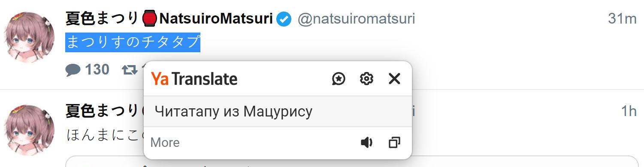Open Ya Translate settings gear
The height and width of the screenshot is (167, 644).
[x=366, y=79]
